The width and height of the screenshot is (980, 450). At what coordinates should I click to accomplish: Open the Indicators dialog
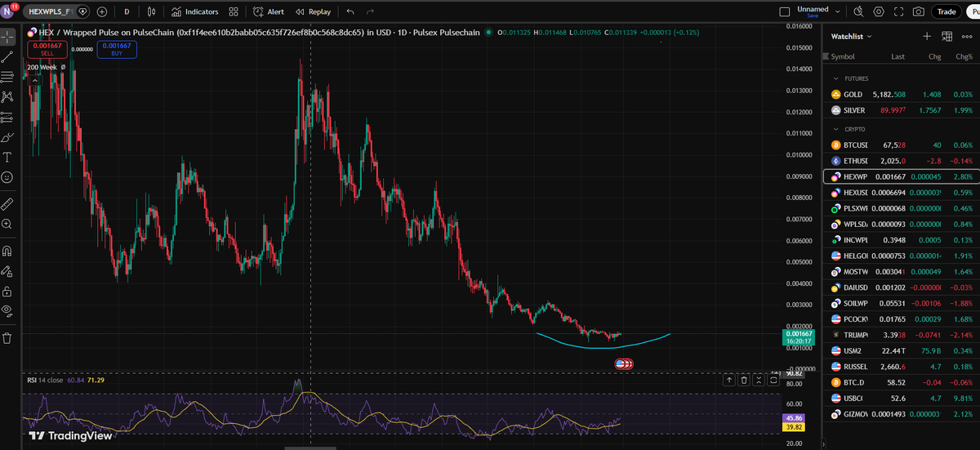[x=195, y=11]
